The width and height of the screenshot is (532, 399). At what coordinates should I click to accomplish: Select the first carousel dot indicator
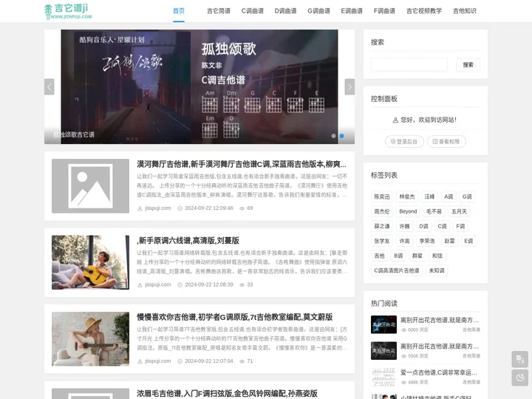click(333, 136)
